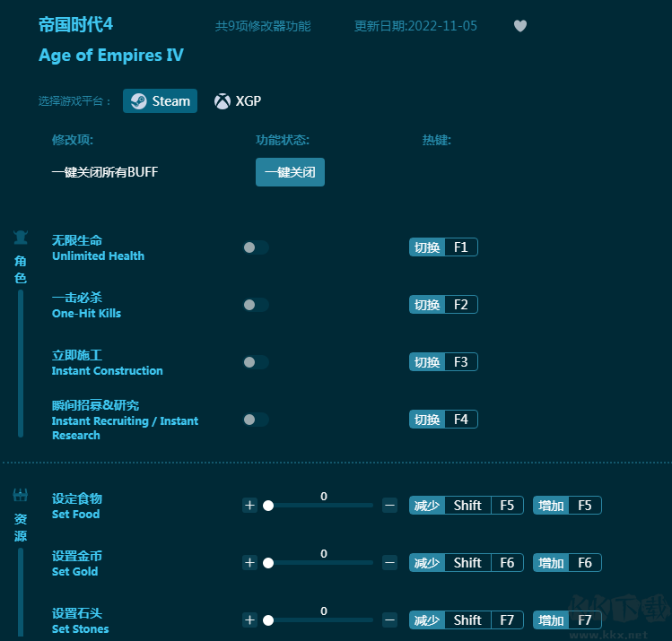Click the Set Gold label
This screenshot has height=641, width=672.
[75, 572]
